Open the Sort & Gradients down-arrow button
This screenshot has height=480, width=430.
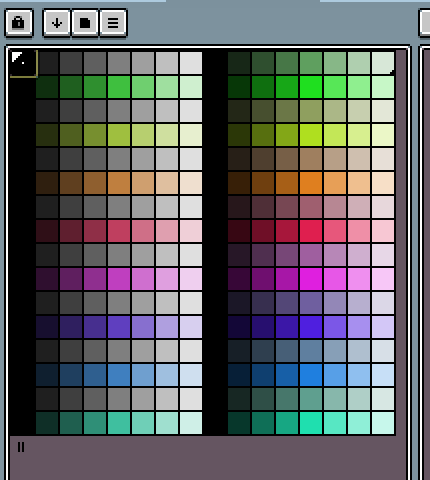pyautogui.click(x=57, y=23)
